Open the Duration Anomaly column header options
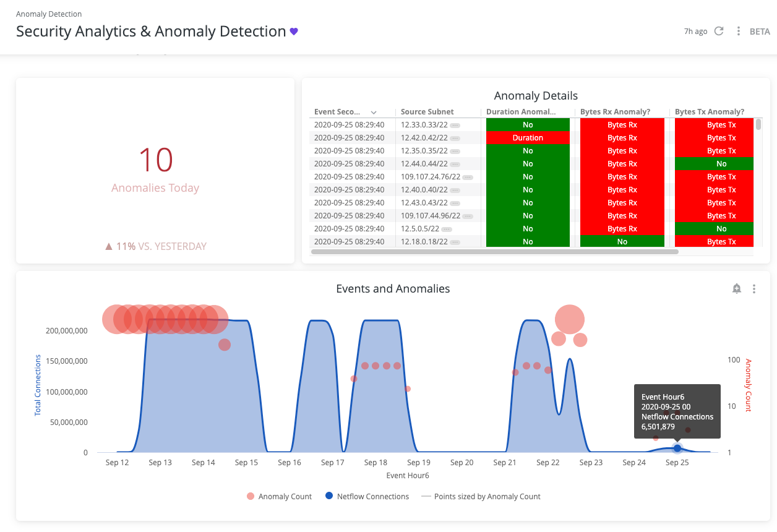 [x=522, y=111]
